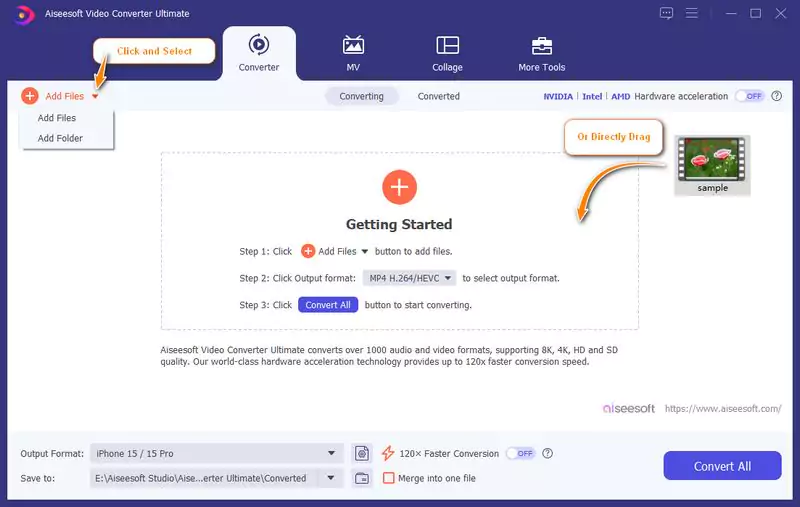Viewport: 800px width, 507px height.
Task: Open the hamburger menu in the title bar
Action: (691, 13)
